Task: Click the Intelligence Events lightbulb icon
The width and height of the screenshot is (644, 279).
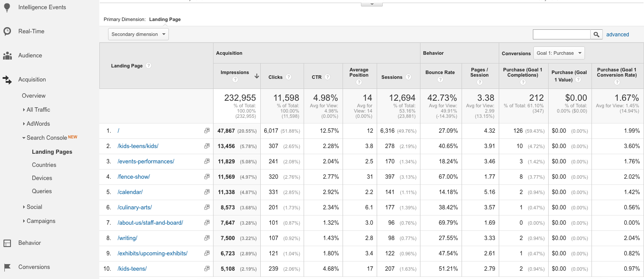Action: pos(7,7)
